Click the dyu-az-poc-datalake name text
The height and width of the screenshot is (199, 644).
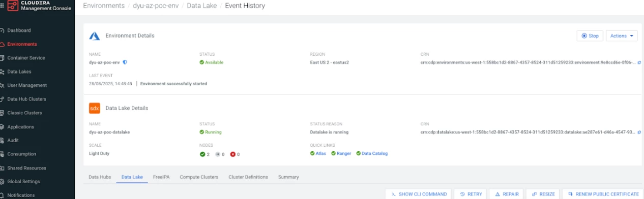pyautogui.click(x=109, y=132)
